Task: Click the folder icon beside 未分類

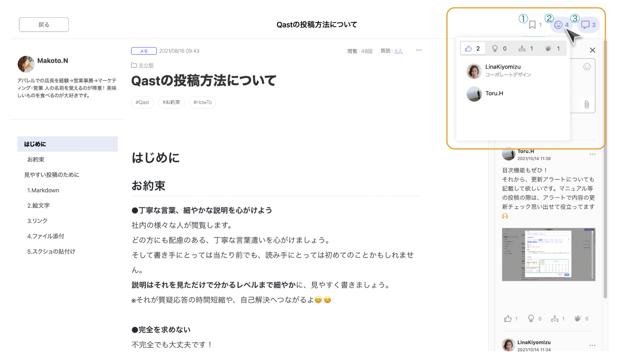Action: click(x=134, y=65)
